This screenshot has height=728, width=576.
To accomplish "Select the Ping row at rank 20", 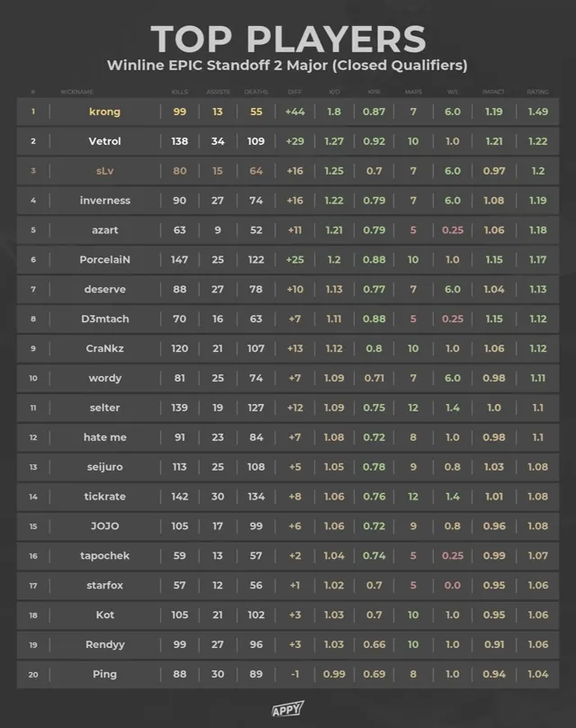I will click(x=288, y=674).
